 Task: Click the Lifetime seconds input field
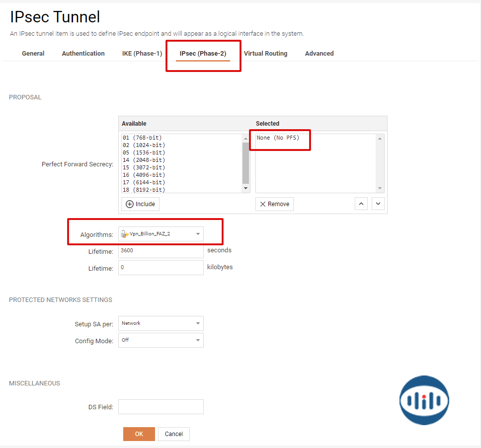pos(161,251)
